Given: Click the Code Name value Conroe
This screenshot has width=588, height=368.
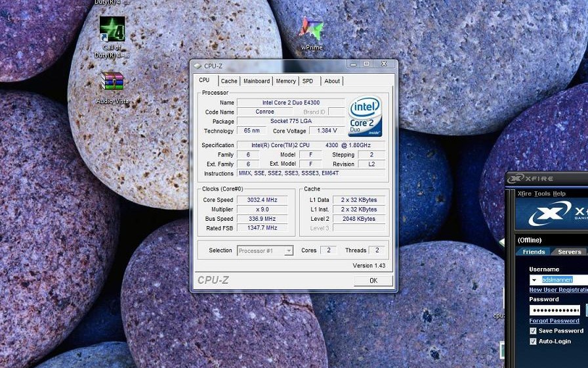Looking at the screenshot, I should (x=264, y=112).
